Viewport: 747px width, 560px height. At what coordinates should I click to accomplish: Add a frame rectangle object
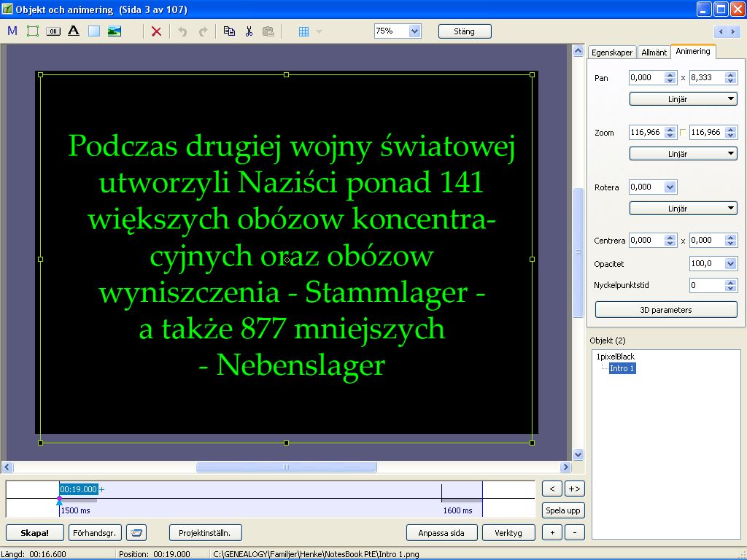tap(32, 31)
